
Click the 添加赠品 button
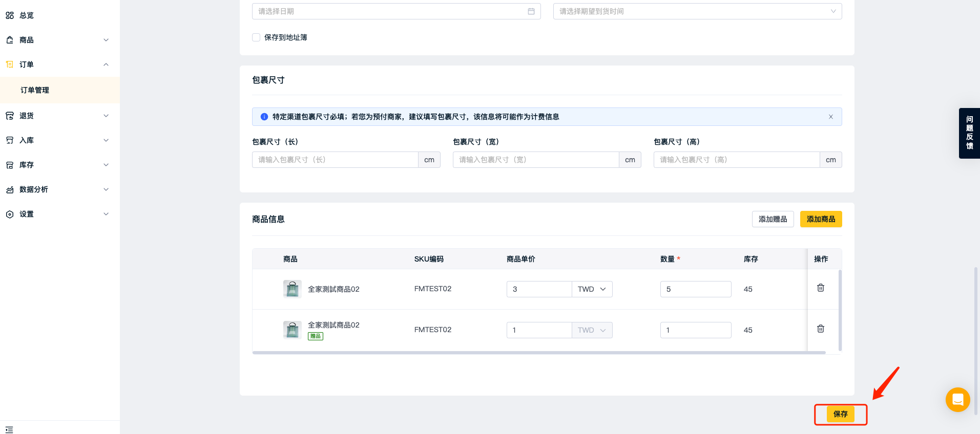pos(773,219)
